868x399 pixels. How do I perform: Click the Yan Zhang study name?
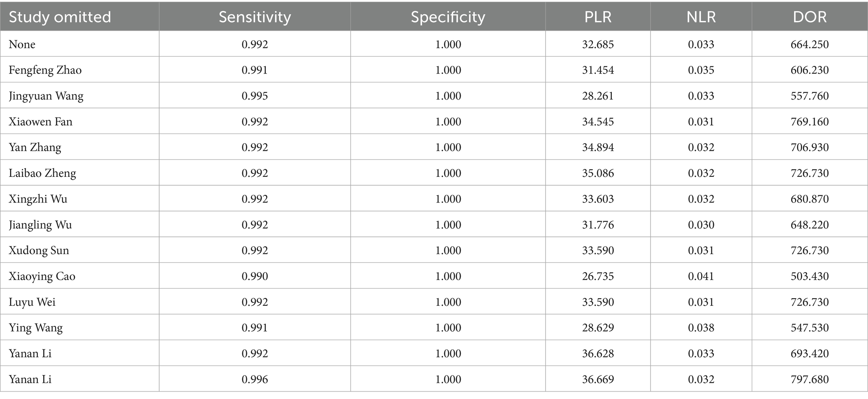click(x=35, y=147)
